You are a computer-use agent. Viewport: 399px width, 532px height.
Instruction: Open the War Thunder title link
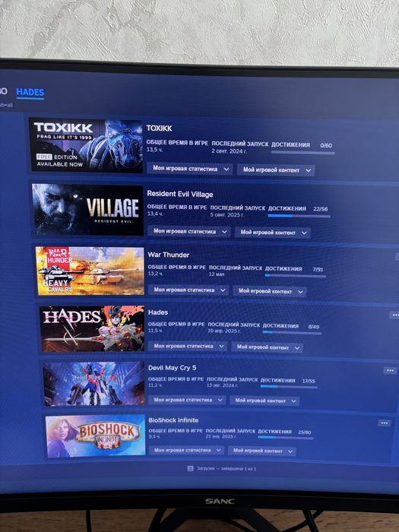tap(169, 255)
